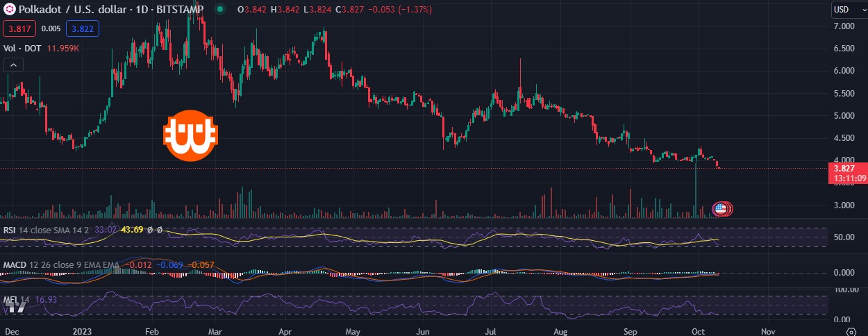Viewport: 868px width, 336px height.
Task: Click the O3.842 open price value
Action: (x=252, y=10)
